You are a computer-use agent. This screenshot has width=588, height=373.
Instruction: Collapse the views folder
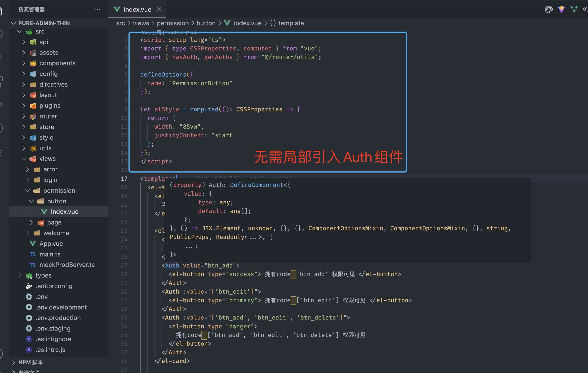click(47, 159)
